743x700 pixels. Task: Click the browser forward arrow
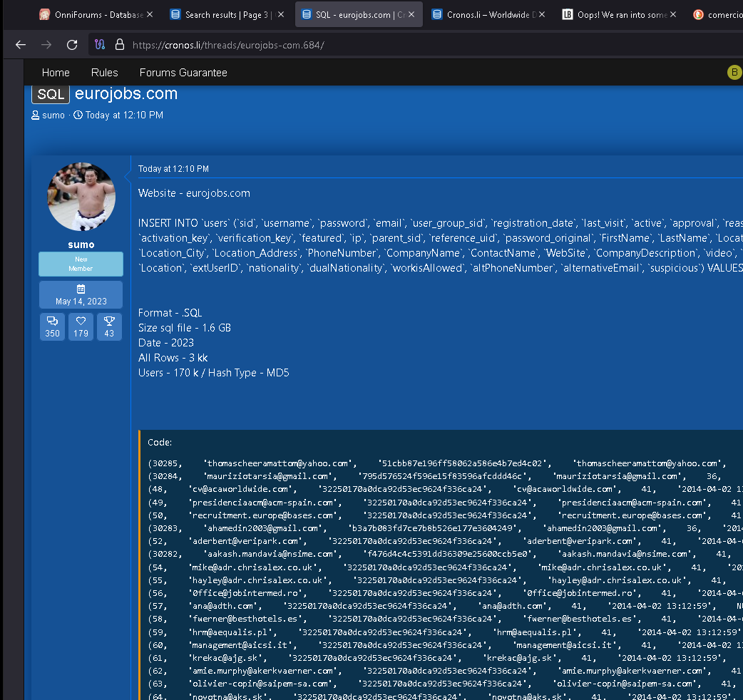point(46,45)
